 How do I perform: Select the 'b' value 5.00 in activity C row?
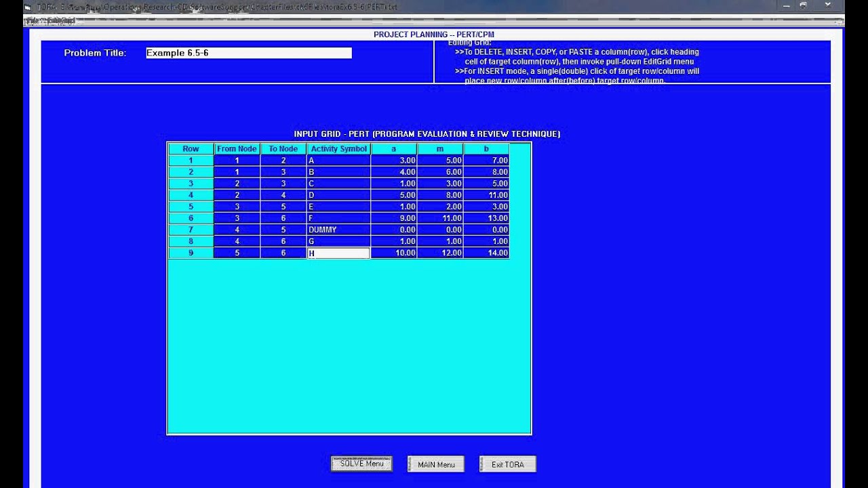(486, 184)
